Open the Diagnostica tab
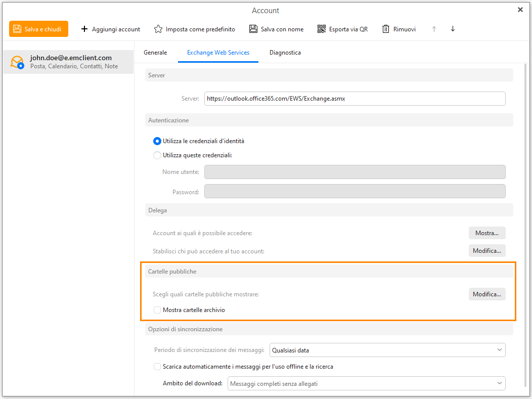The width and height of the screenshot is (532, 399). [285, 53]
